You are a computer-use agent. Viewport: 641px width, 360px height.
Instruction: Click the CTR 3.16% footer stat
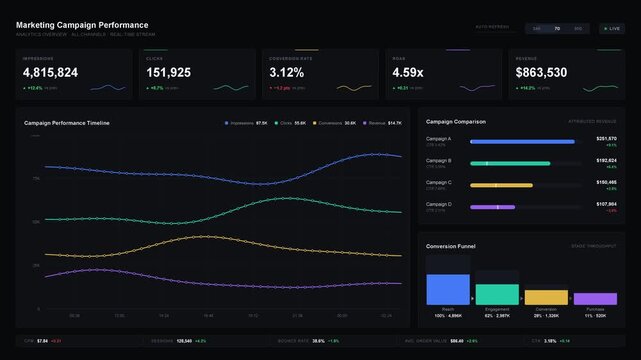click(551, 341)
